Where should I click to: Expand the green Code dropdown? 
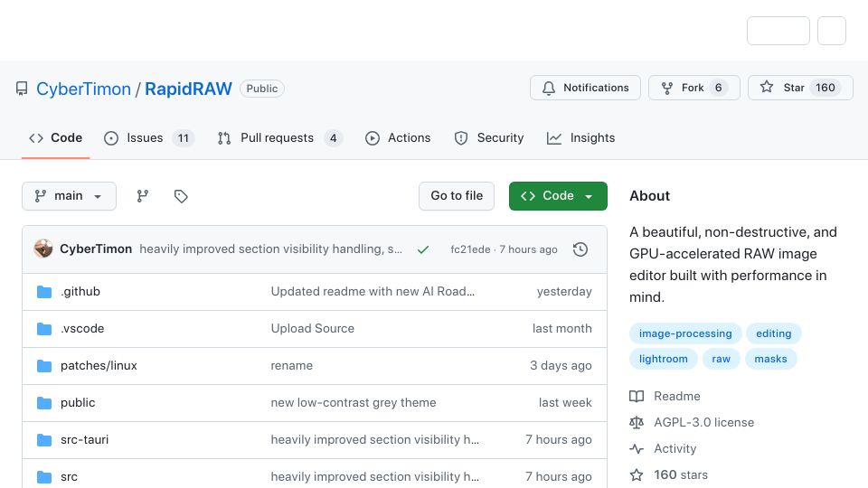558,196
